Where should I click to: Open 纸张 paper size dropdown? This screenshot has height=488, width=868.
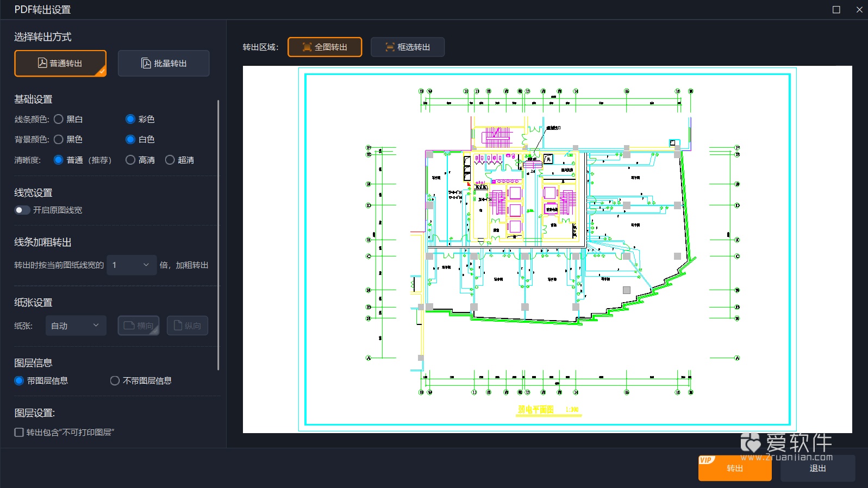pyautogui.click(x=76, y=326)
